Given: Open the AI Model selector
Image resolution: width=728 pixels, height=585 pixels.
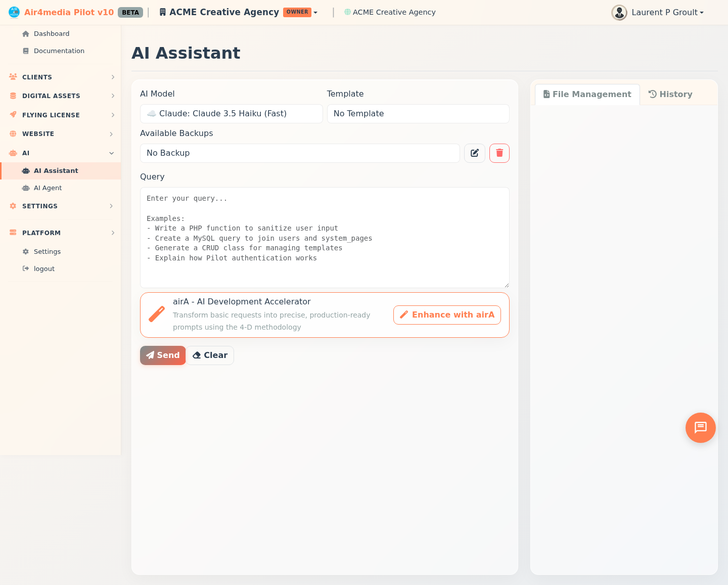Looking at the screenshot, I should point(231,113).
